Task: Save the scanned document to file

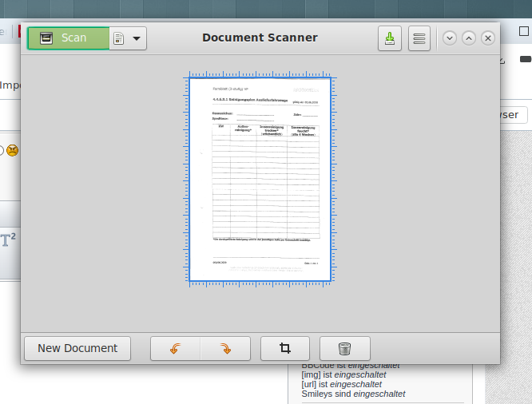Action: click(390, 38)
